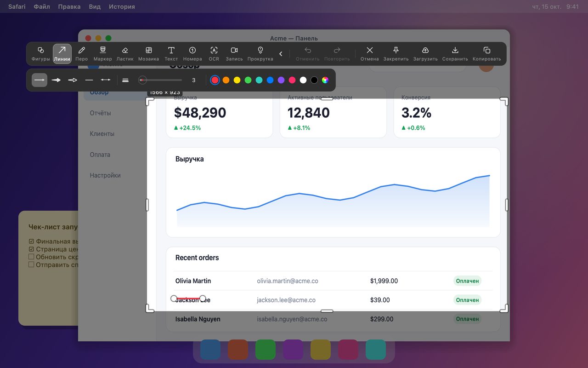Screen dimensions: 588x368
Task: Select the purple color swatch
Action: (x=281, y=80)
